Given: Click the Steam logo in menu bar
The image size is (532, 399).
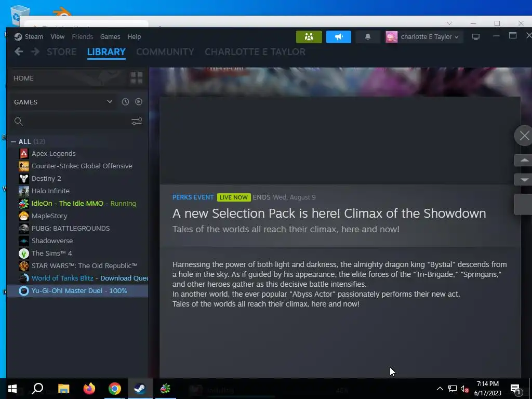Looking at the screenshot, I should point(18,37).
